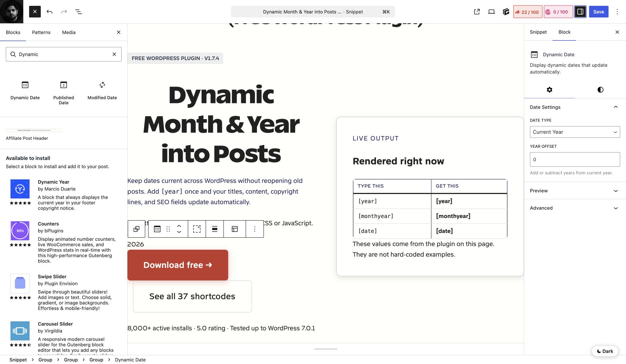Toggle the settings sidebar panel
The width and height of the screenshot is (626, 364).
click(581, 12)
